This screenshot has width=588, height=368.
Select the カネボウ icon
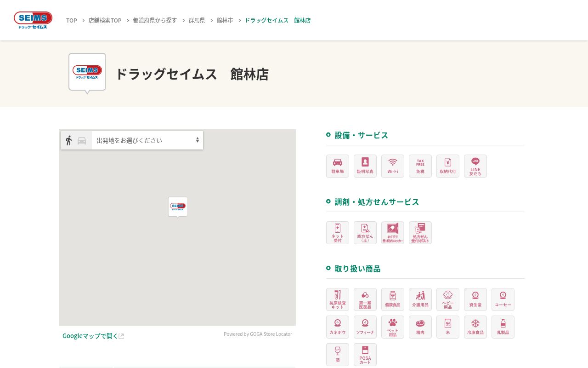point(338,327)
